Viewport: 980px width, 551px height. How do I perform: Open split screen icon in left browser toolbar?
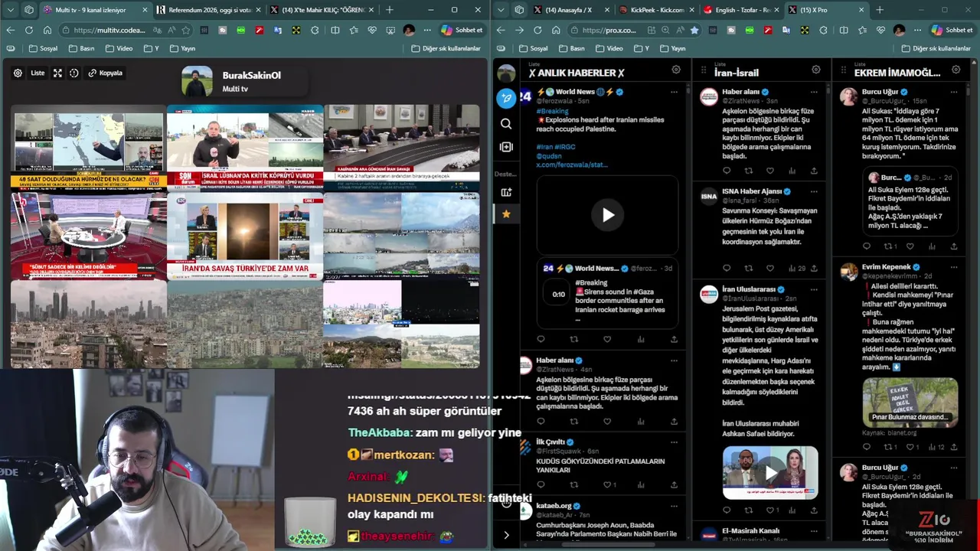pyautogui.click(x=335, y=30)
